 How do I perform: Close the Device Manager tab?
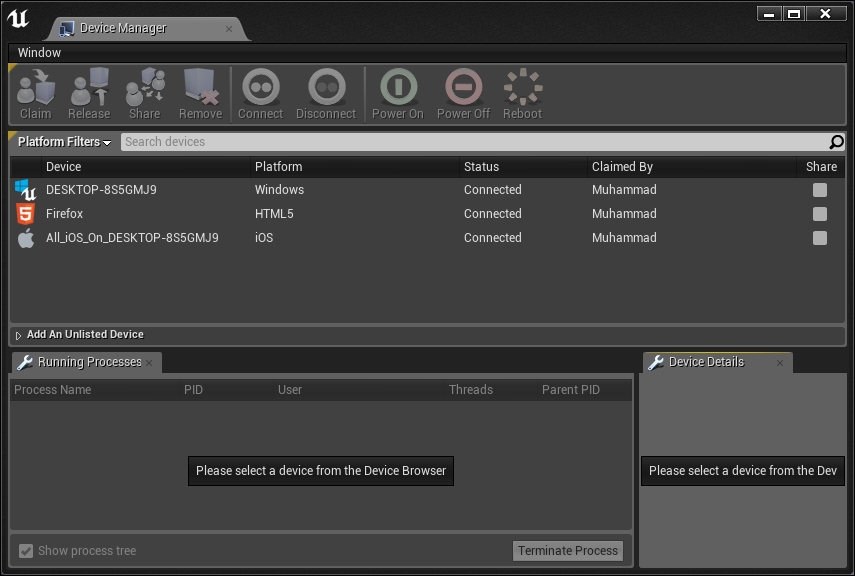(229, 29)
